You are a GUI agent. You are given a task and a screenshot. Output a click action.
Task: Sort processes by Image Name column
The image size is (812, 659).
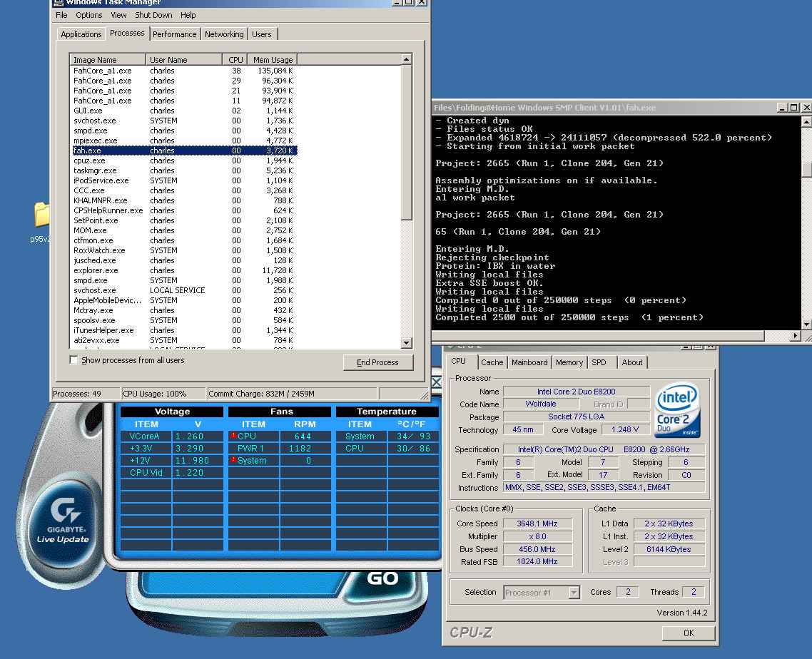click(x=108, y=59)
